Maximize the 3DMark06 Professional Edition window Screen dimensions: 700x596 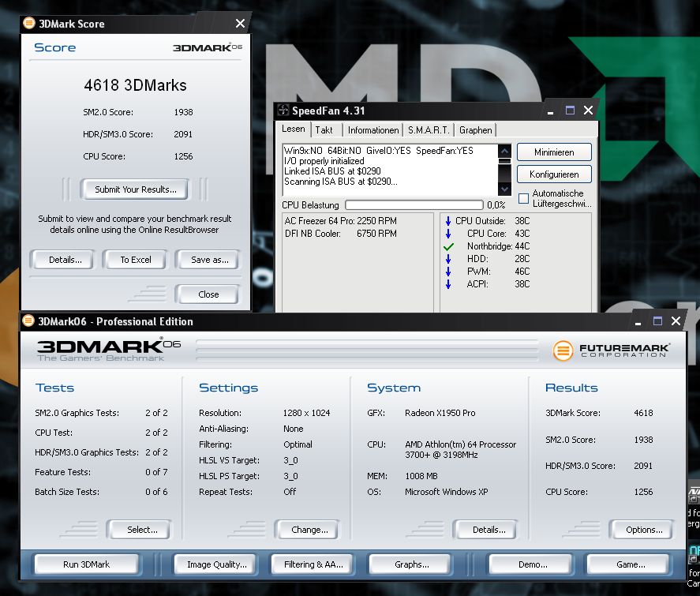[x=657, y=321]
